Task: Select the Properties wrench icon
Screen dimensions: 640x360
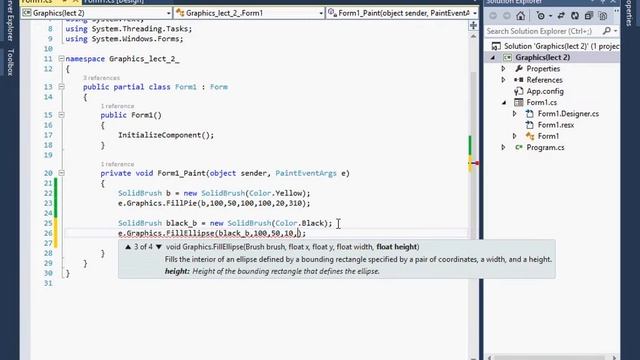Action: 518,69
